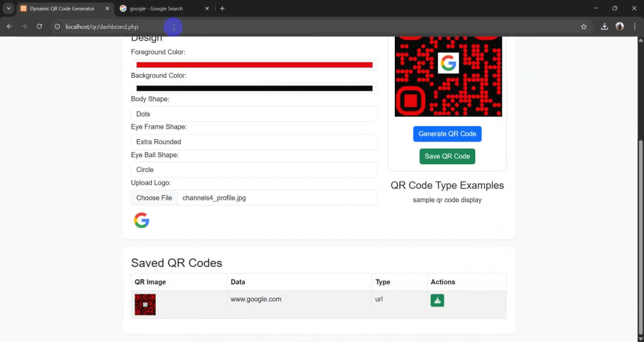
Task: Click the scrollbar down arrow
Action: [x=640, y=338]
